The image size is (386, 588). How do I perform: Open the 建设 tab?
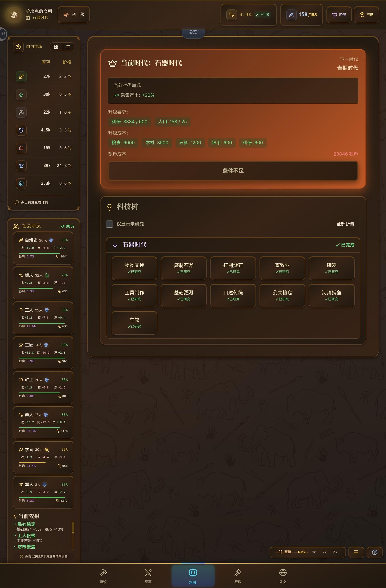click(103, 576)
